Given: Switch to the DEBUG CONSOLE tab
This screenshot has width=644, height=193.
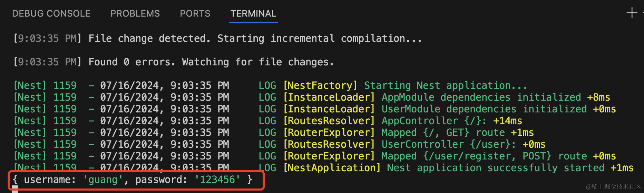Looking at the screenshot, I should (x=51, y=13).
